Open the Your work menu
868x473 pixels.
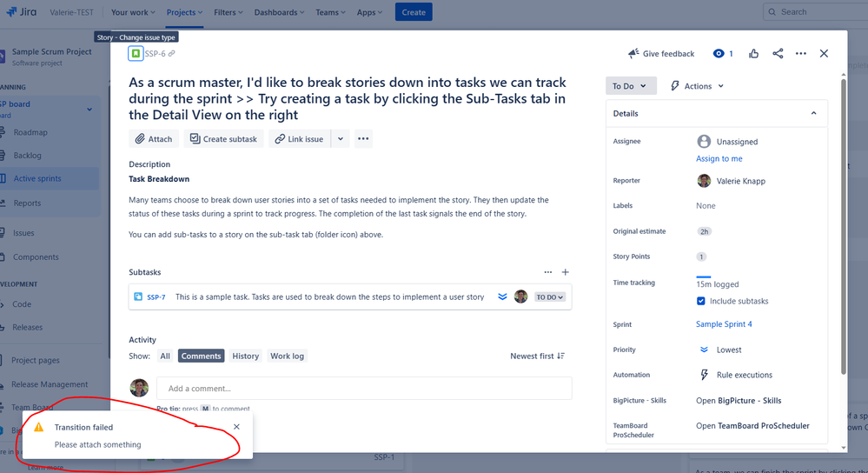point(133,12)
